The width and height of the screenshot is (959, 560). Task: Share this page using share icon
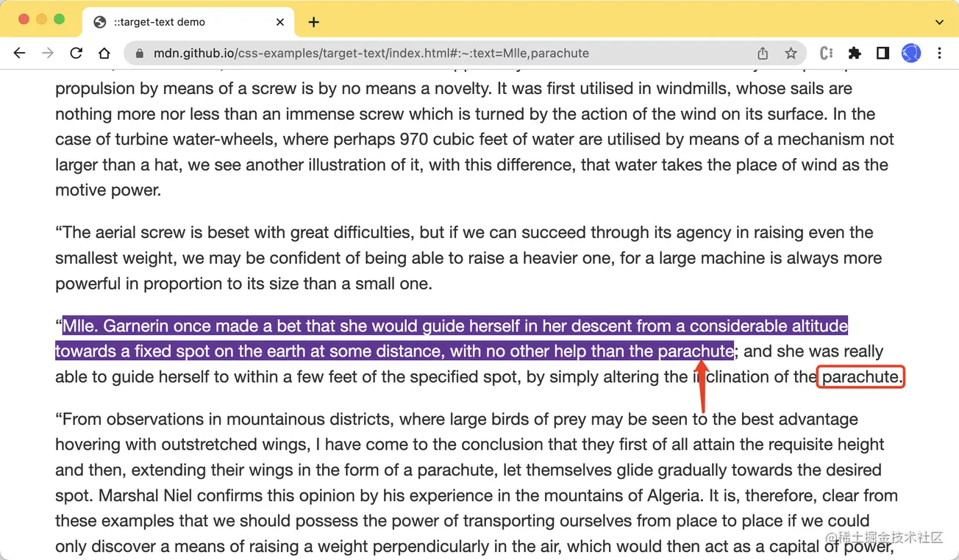(x=763, y=53)
